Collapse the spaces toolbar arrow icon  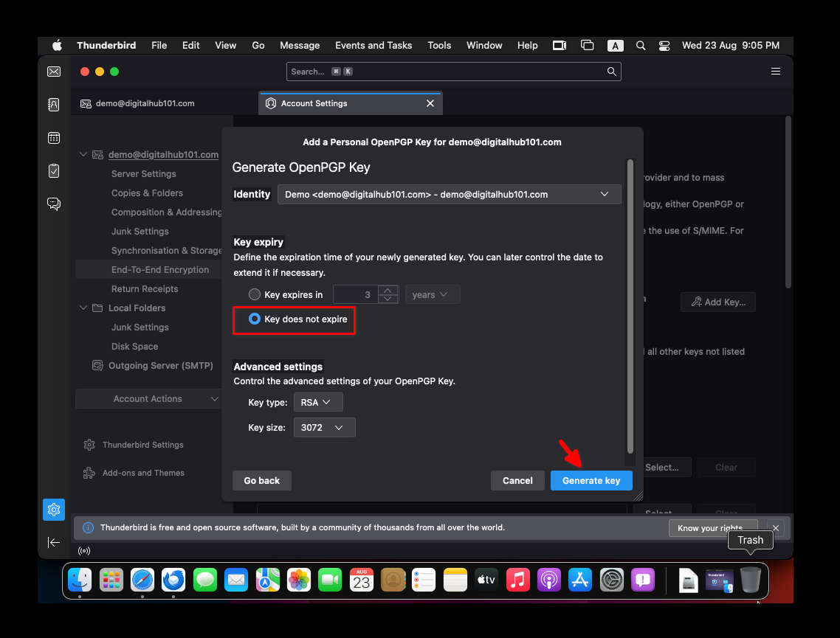click(x=54, y=543)
